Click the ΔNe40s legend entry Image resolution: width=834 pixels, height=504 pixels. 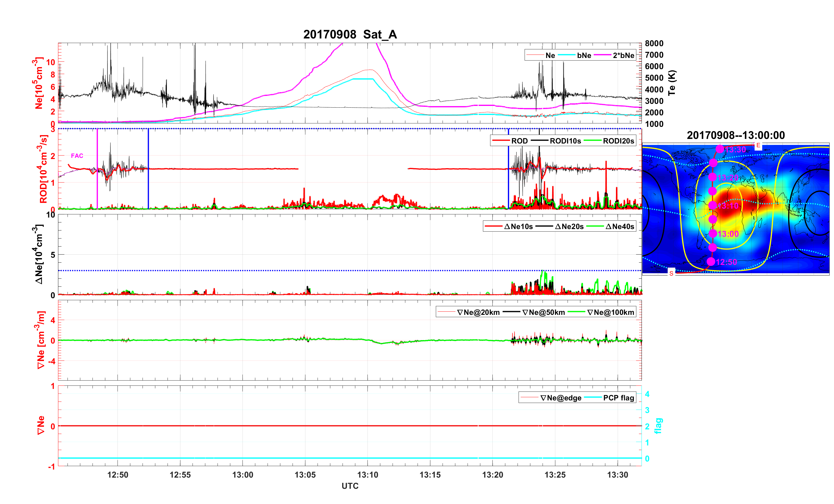[x=619, y=227]
